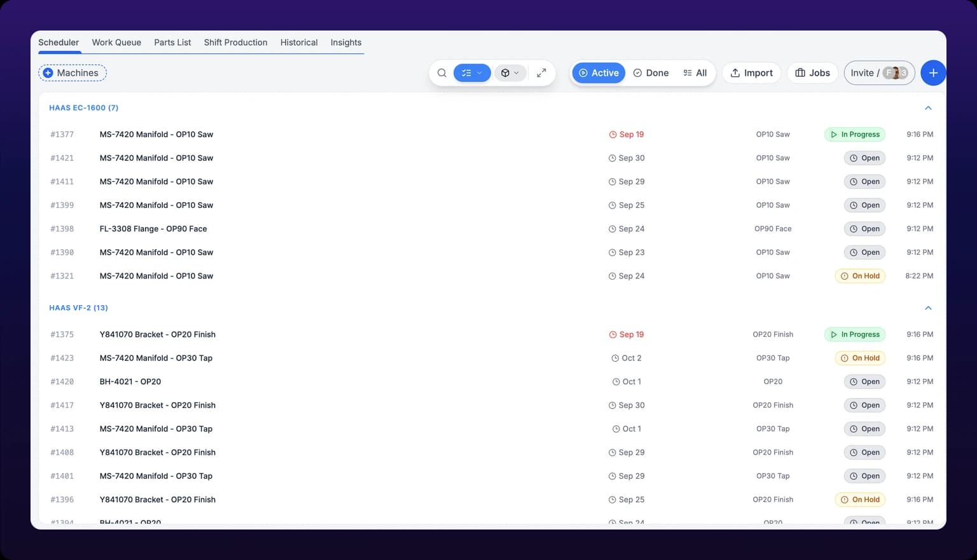Click the Open status of job #1401
The width and height of the screenshot is (977, 560).
point(864,476)
